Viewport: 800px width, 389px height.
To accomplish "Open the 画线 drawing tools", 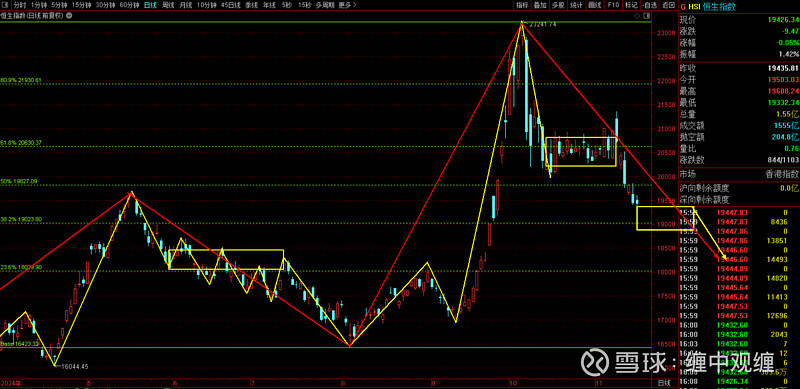I will [594, 5].
